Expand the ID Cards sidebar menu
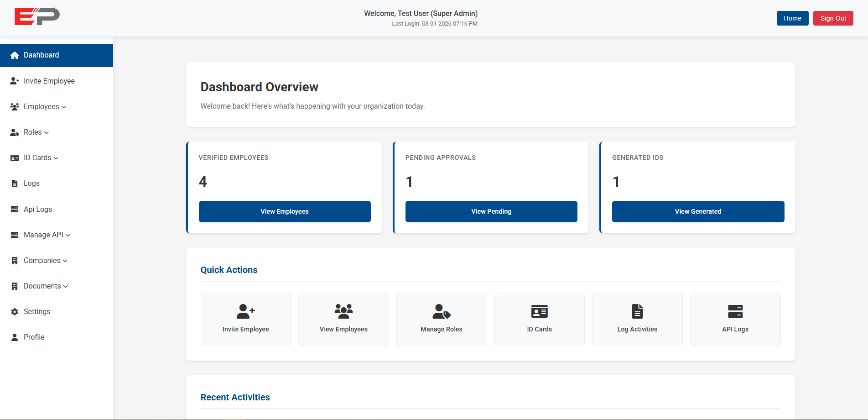The height and width of the screenshot is (420, 868). point(37,157)
